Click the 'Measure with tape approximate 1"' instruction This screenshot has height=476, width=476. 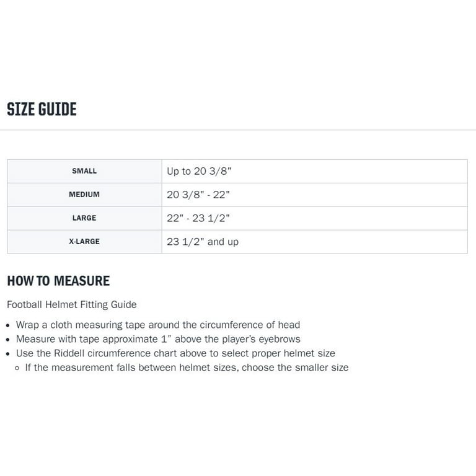click(x=158, y=339)
